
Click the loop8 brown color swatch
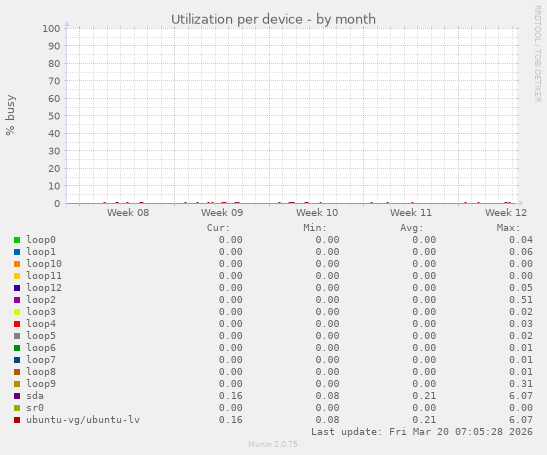[x=17, y=372]
